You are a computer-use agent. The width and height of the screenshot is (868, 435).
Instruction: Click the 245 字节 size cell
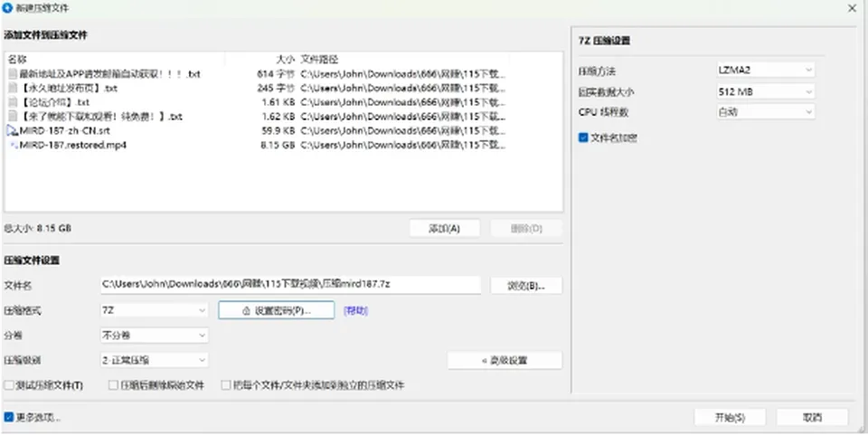pos(276,88)
